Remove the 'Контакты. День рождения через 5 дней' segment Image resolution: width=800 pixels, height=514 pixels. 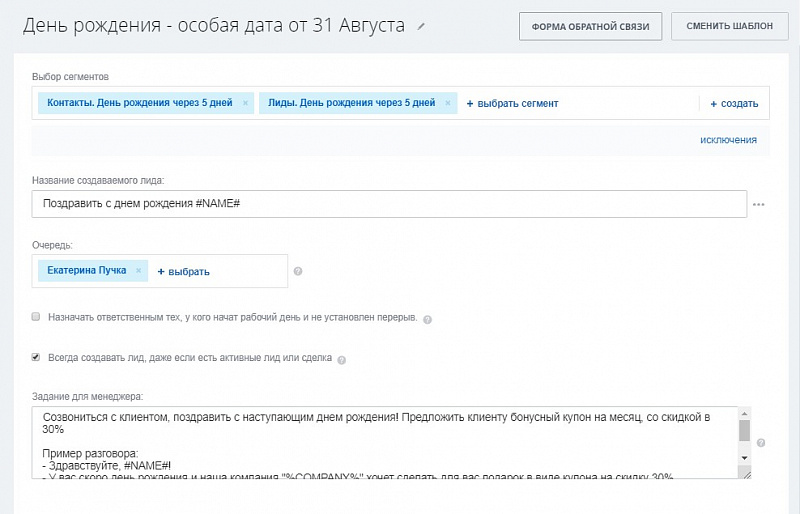245,103
